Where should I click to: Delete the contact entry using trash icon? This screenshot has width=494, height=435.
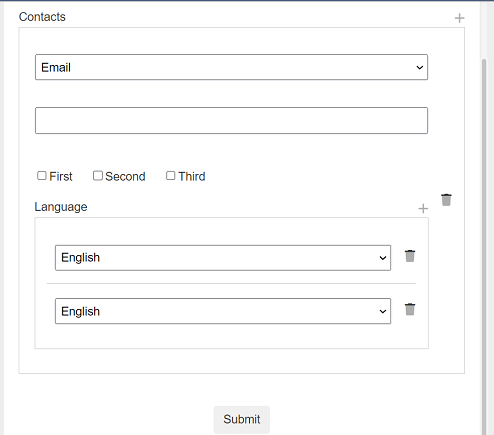click(446, 200)
